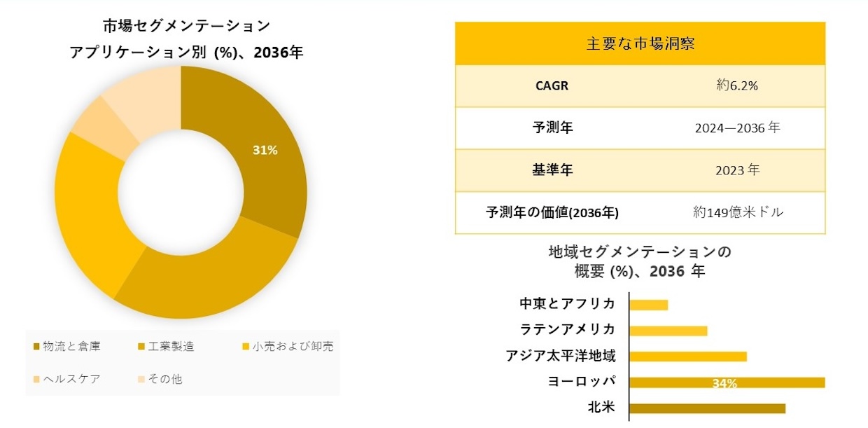
Task: Click the 中東とアフリカ bar
Action: 649,305
